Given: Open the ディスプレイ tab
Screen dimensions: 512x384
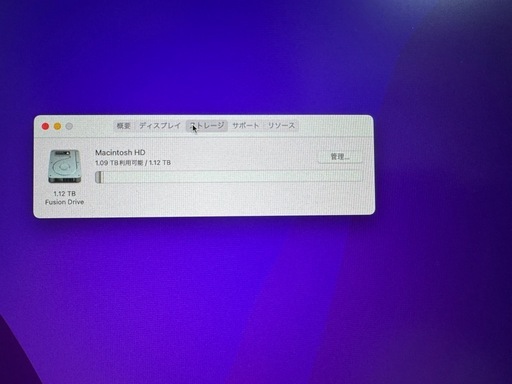Looking at the screenshot, I should click(x=160, y=126).
